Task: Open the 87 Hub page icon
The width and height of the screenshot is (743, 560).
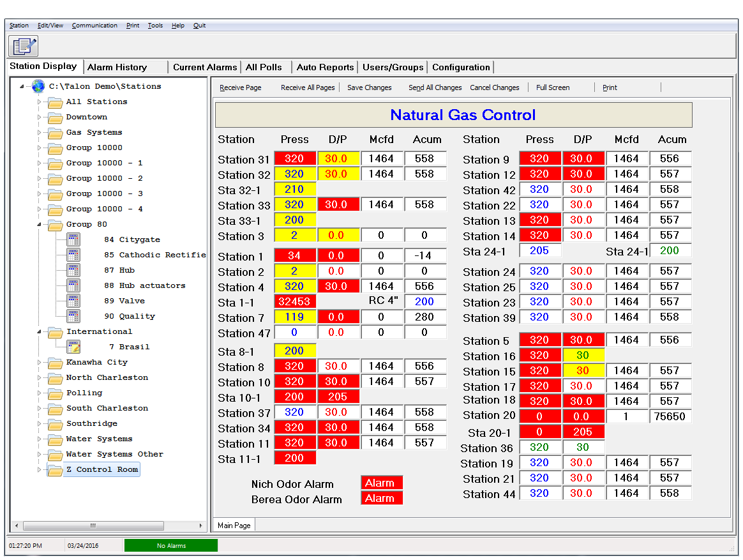Action: point(73,270)
